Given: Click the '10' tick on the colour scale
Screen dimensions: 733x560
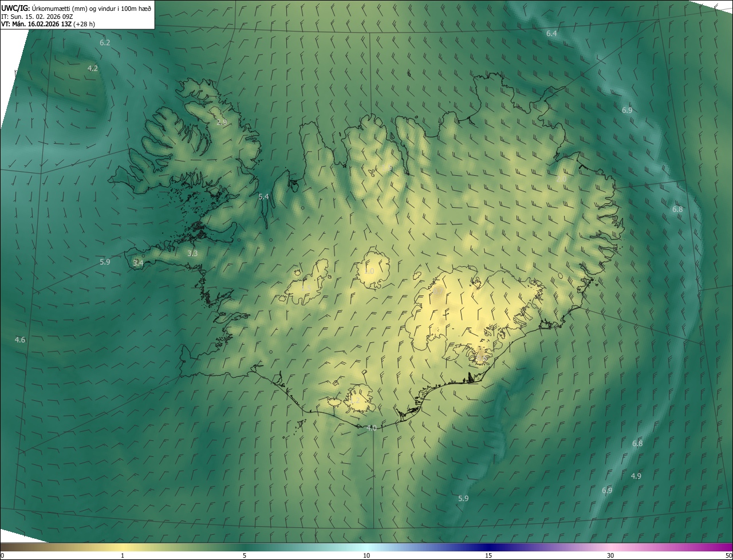Looking at the screenshot, I should (x=366, y=555).
